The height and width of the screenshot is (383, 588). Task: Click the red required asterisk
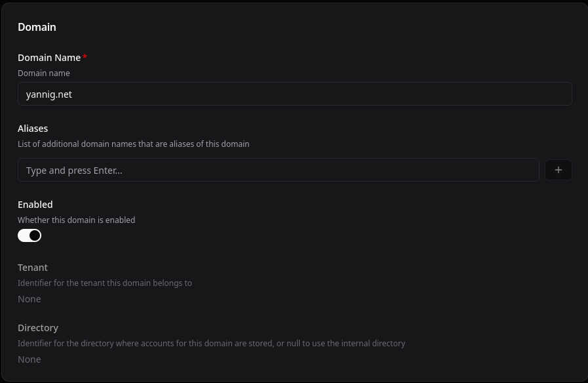85,57
